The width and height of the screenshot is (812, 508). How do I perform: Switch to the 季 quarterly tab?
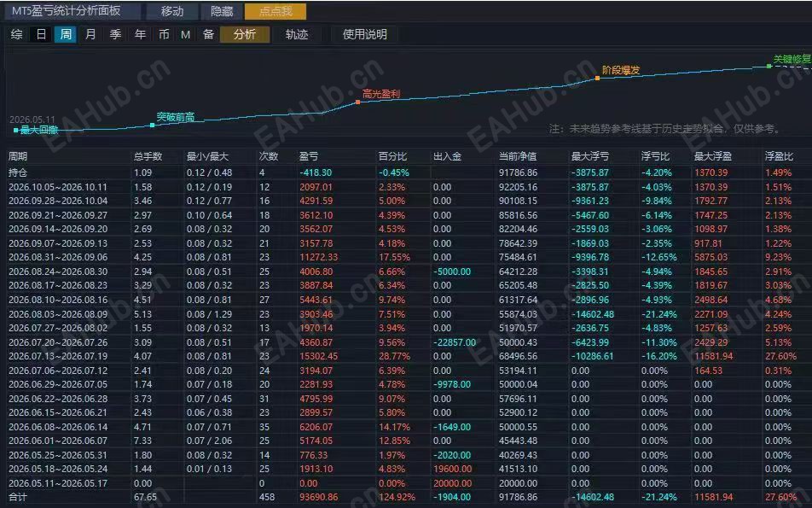(x=115, y=34)
